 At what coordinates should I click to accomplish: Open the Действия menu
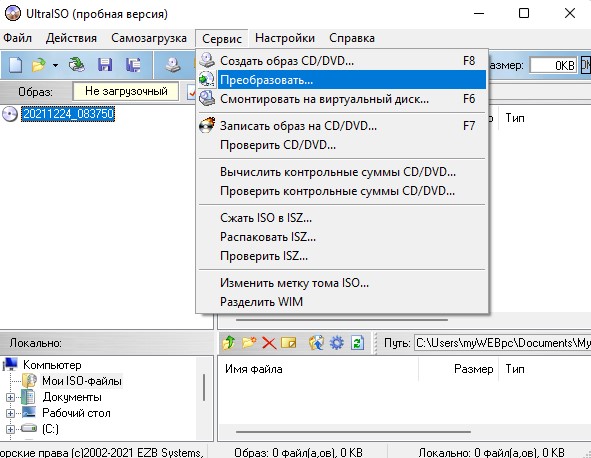[x=71, y=38]
